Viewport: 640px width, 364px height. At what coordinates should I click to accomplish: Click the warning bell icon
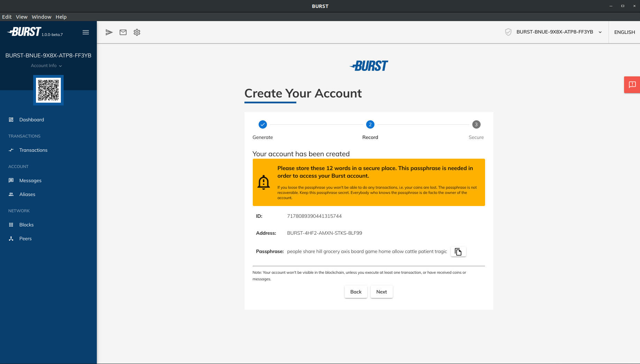click(263, 182)
